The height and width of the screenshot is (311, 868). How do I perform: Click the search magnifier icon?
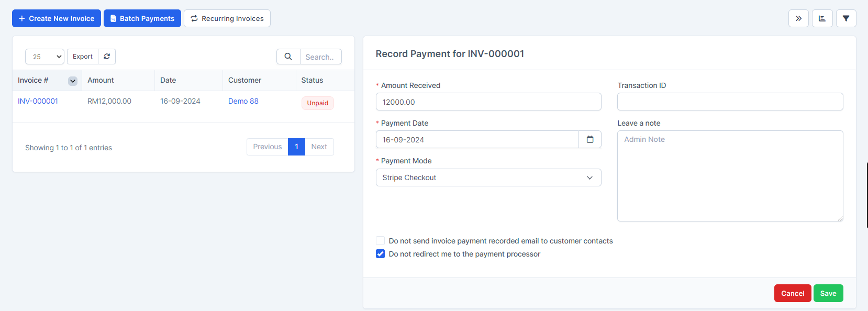click(x=288, y=57)
